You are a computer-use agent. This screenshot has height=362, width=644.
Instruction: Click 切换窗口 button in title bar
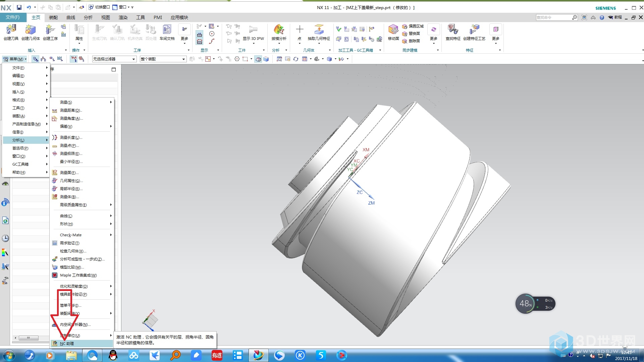(x=99, y=7)
